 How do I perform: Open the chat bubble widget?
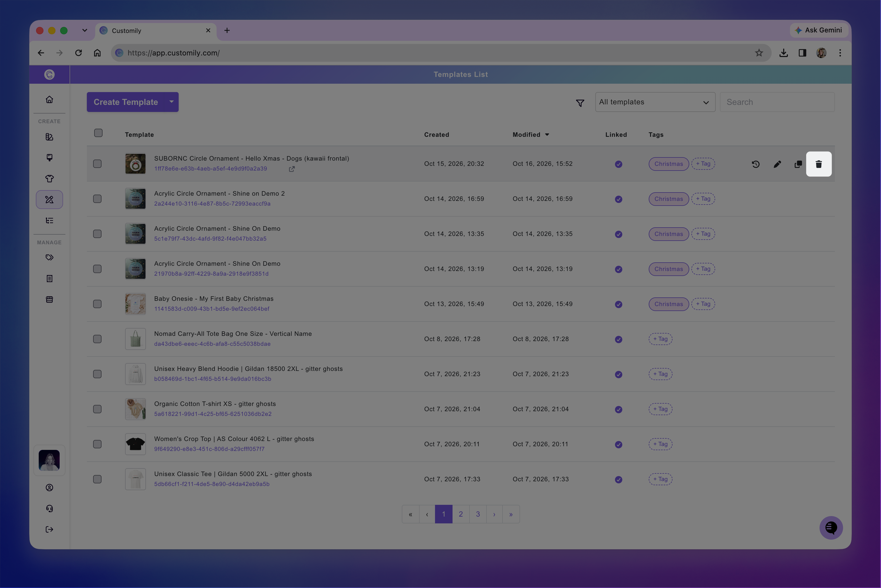(x=831, y=528)
